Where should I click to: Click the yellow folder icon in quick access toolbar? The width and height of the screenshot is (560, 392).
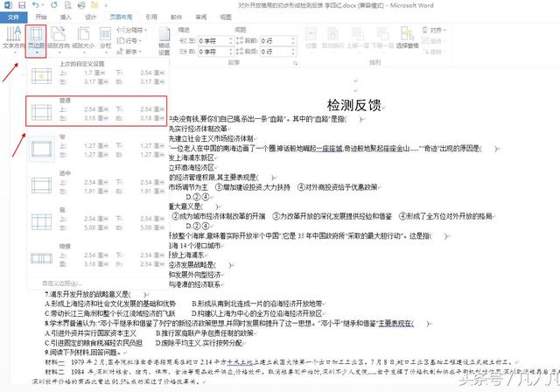pyautogui.click(x=94, y=5)
